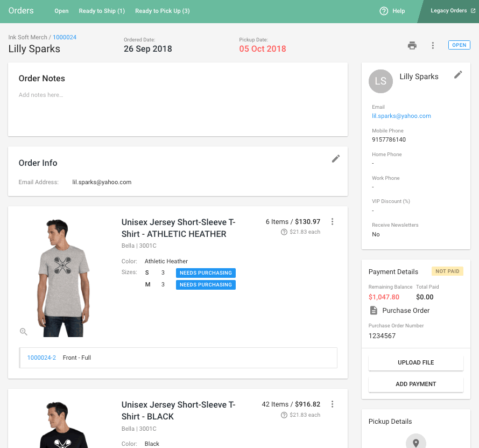Select Ready to Ship (1) tab
The width and height of the screenshot is (479, 448).
click(102, 11)
